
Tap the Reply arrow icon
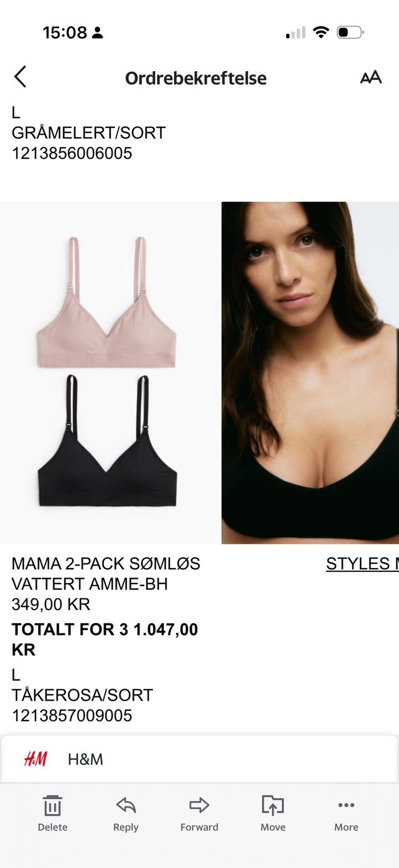tap(126, 805)
